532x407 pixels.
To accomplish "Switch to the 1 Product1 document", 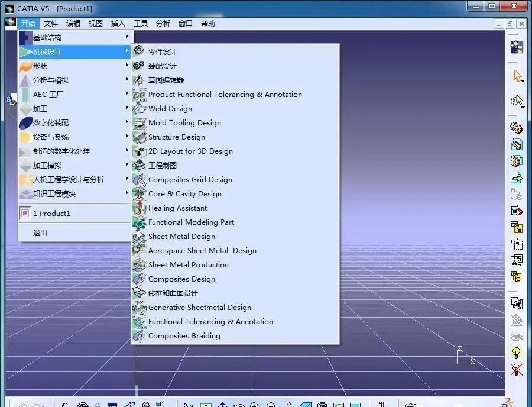I will tap(74, 213).
